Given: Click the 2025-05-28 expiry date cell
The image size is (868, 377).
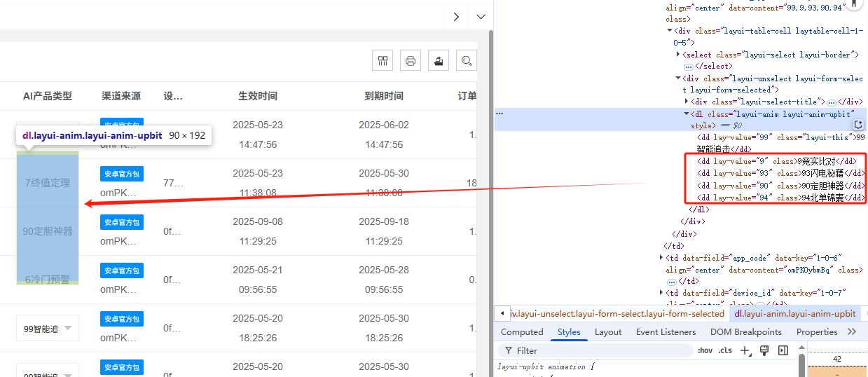Looking at the screenshot, I should [384, 270].
